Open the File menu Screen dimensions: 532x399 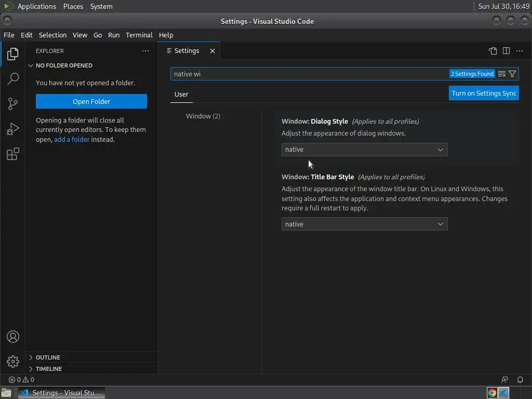(9, 35)
